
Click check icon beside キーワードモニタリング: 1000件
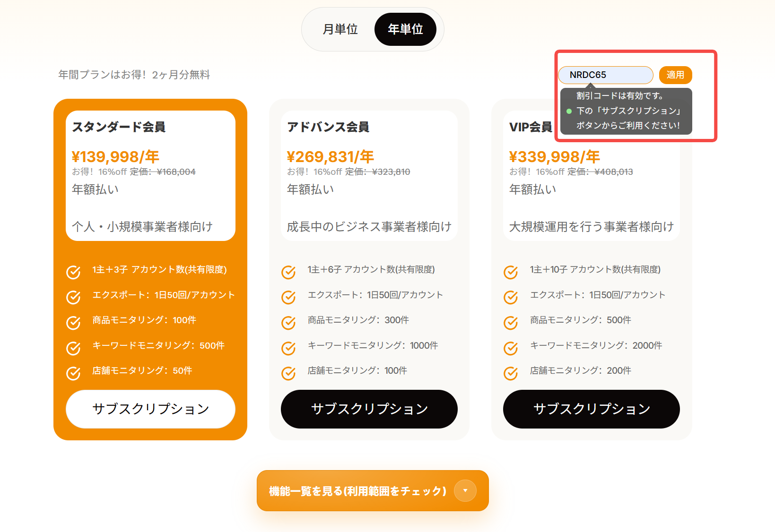click(288, 348)
